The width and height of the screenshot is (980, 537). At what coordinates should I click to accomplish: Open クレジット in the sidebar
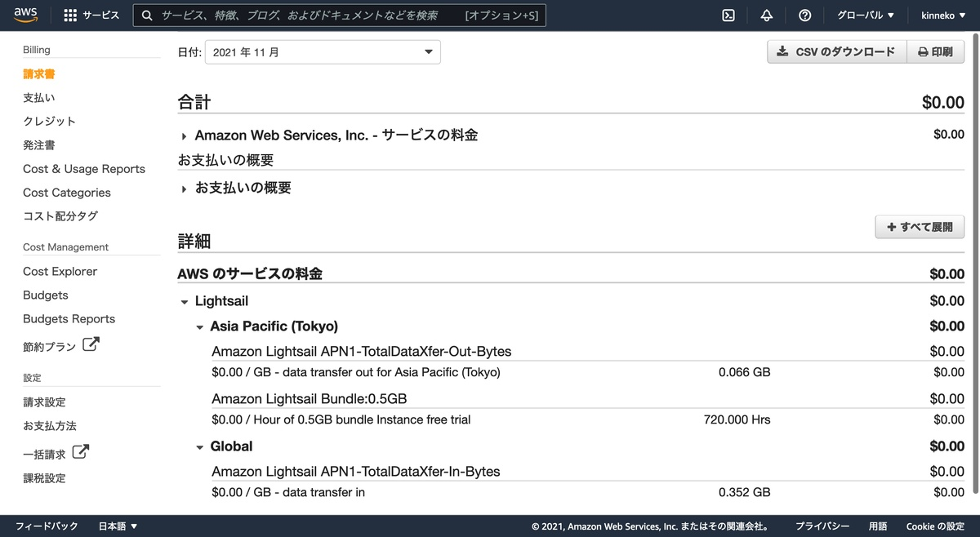[x=50, y=122]
